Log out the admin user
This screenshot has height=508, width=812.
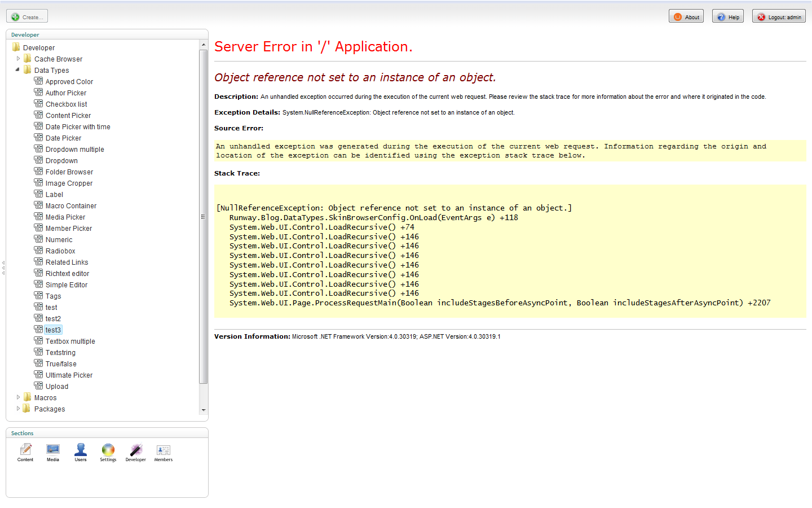coord(779,16)
